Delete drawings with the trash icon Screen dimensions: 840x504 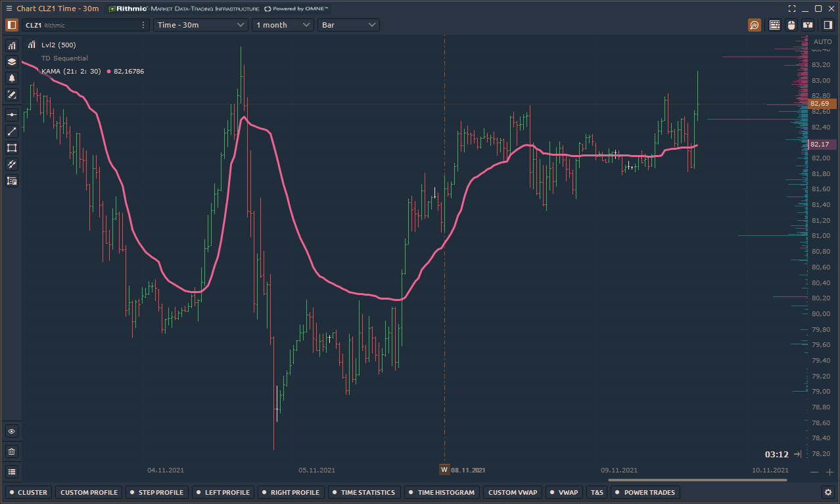[12, 451]
